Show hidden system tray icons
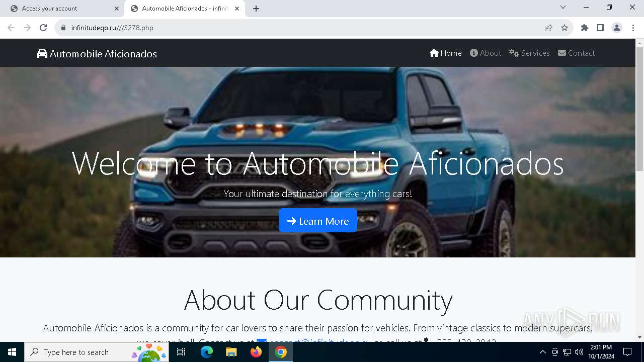Image resolution: width=644 pixels, height=362 pixels. pyautogui.click(x=542, y=352)
